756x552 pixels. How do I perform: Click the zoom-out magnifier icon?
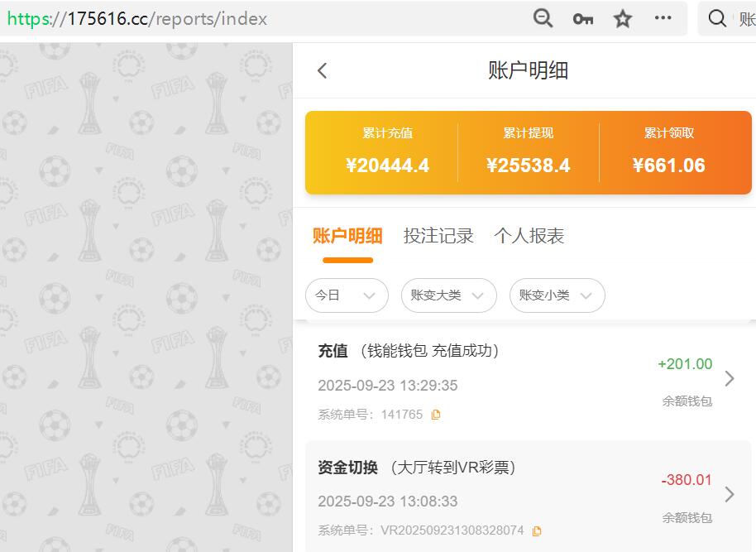pyautogui.click(x=543, y=18)
